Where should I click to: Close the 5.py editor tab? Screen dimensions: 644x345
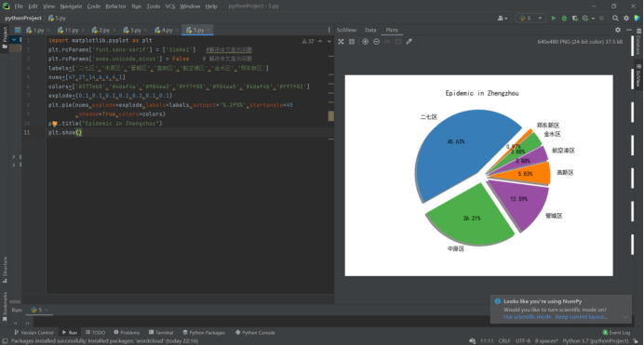208,30
